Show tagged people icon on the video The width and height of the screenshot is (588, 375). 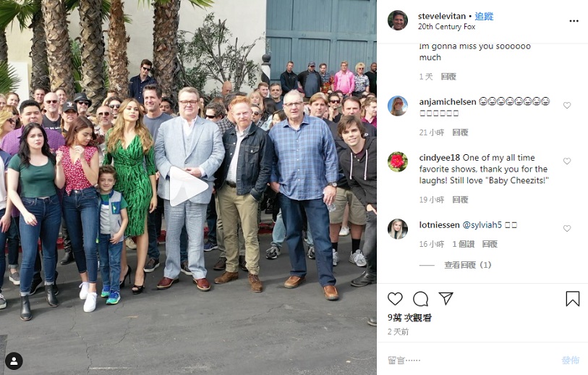pyautogui.click(x=14, y=361)
